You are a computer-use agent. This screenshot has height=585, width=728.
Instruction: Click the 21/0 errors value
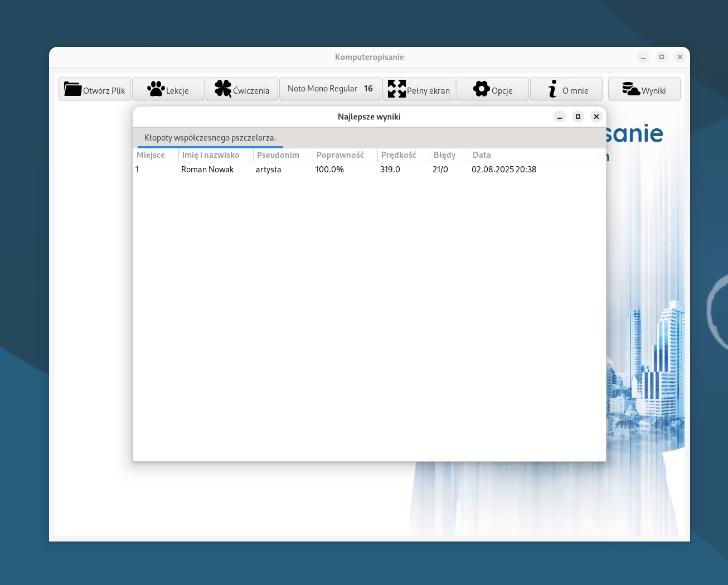[440, 170]
